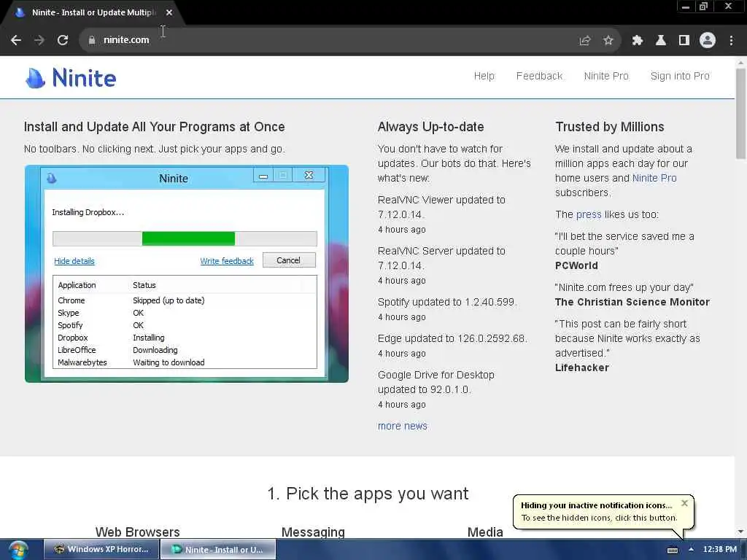747x560 pixels.
Task: Click 'Install and Update All Your Programs' heading
Action: 155,127
